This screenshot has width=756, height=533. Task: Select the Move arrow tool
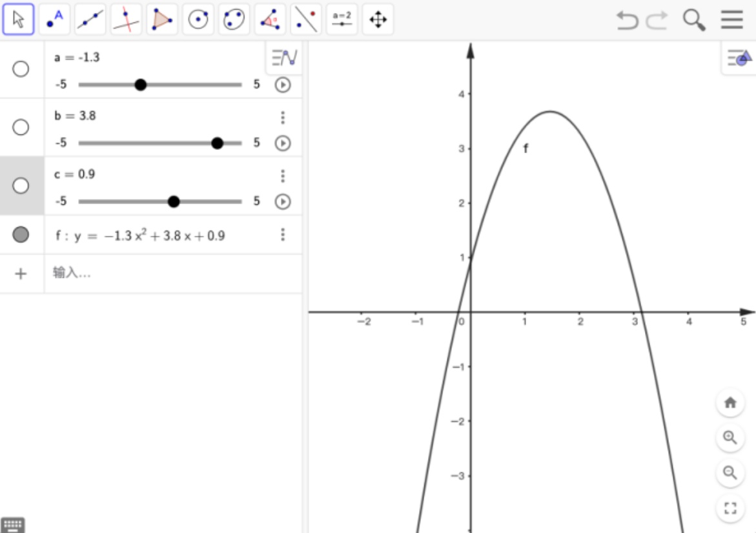[x=18, y=20]
